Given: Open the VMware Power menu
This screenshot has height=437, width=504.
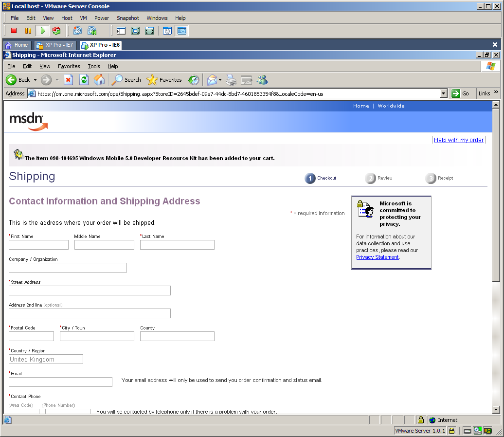Looking at the screenshot, I should (x=102, y=18).
